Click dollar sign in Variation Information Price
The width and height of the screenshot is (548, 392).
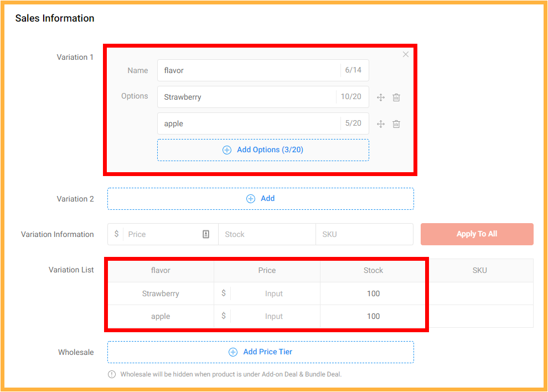coord(116,234)
